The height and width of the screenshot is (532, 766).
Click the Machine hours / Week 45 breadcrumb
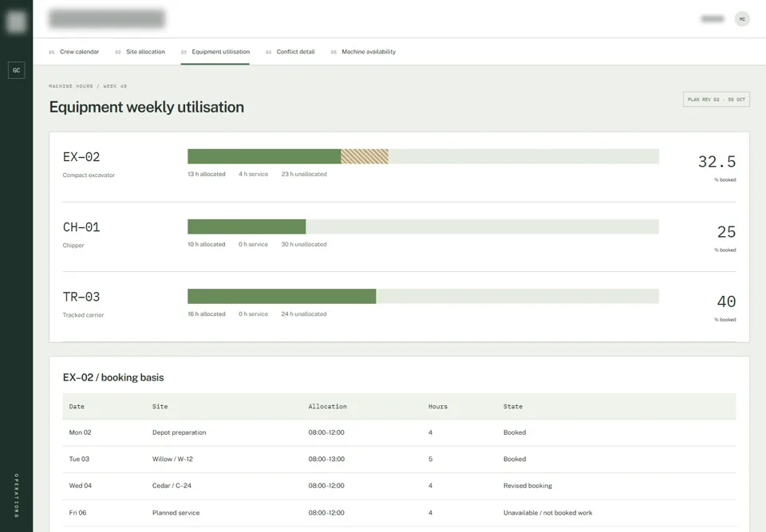click(x=88, y=86)
